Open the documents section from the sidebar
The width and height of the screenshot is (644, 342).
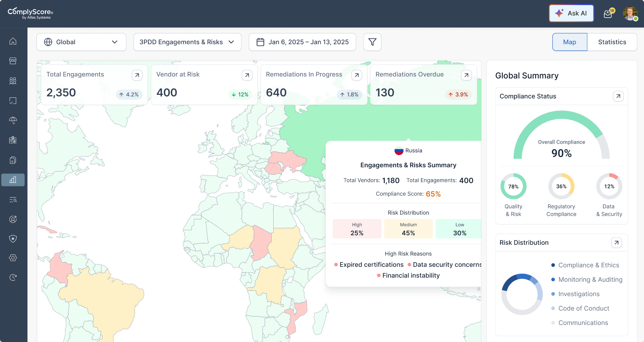click(x=13, y=160)
